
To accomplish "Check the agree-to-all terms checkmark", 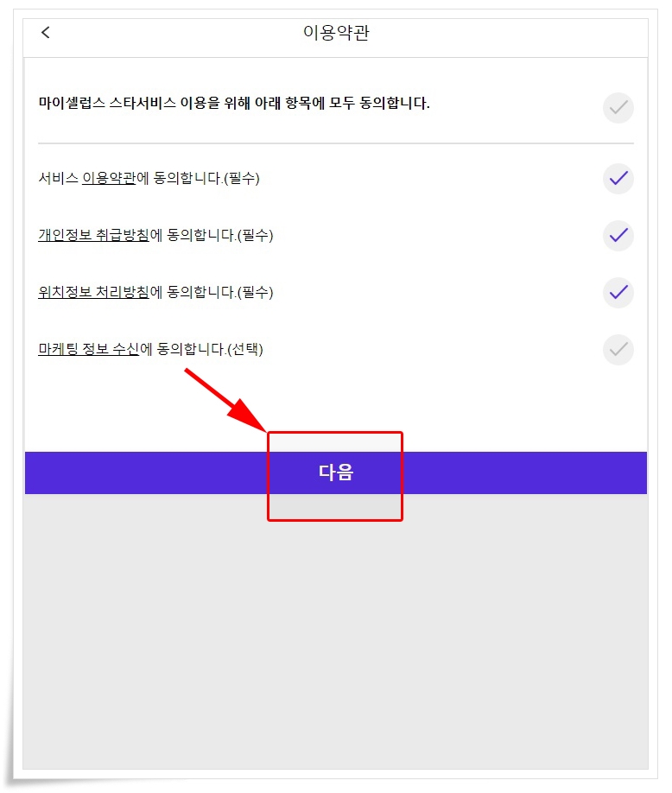I will coord(618,108).
